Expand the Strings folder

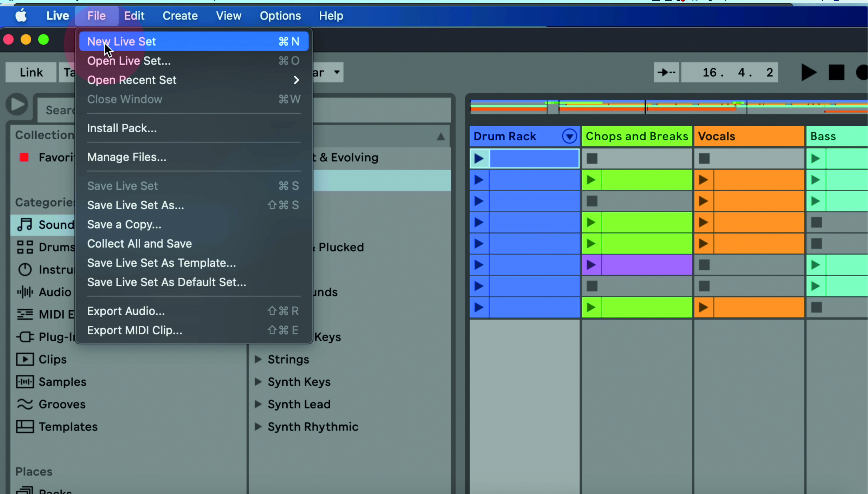click(x=258, y=359)
